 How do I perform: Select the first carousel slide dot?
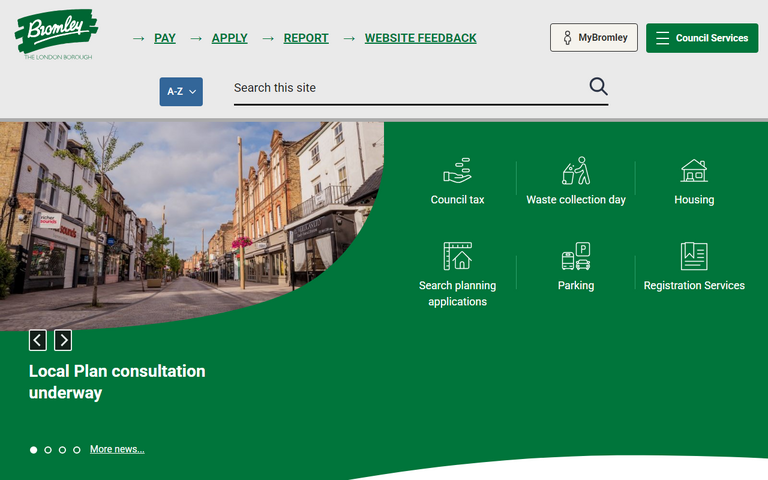[x=34, y=450]
